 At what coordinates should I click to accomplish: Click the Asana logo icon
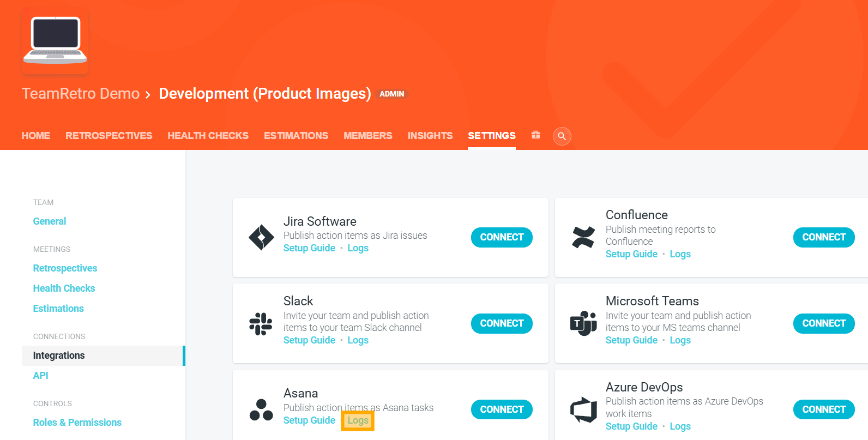(x=261, y=409)
